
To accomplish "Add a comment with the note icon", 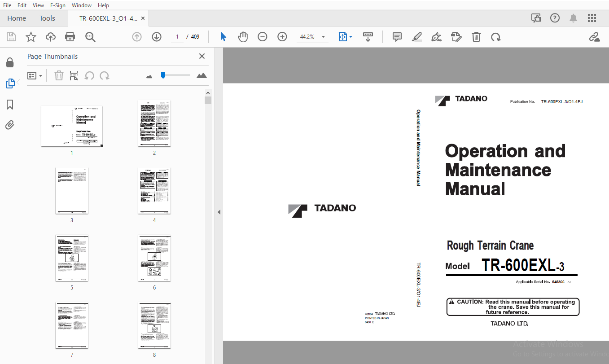I will (x=397, y=37).
